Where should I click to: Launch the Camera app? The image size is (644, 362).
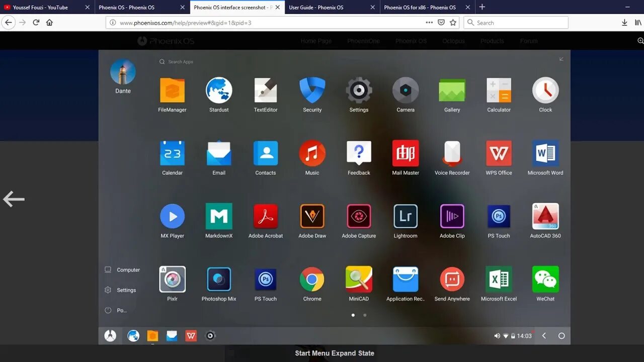click(406, 90)
